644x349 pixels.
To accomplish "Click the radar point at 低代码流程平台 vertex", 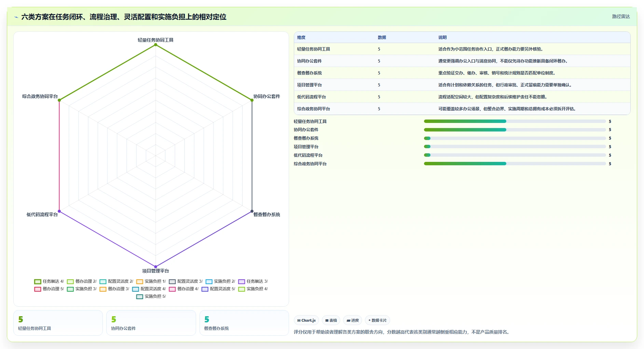I will point(59,211).
